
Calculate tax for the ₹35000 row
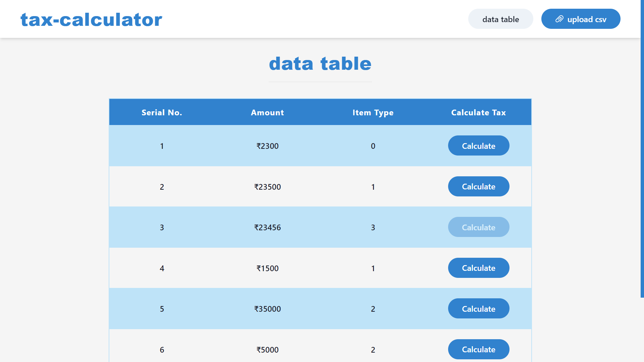point(479,309)
